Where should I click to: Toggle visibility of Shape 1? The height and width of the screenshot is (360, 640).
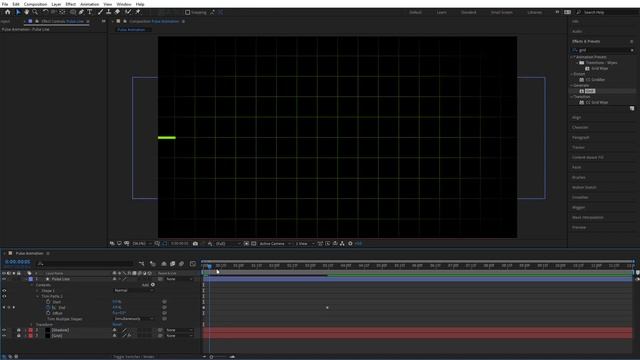pyautogui.click(x=4, y=291)
